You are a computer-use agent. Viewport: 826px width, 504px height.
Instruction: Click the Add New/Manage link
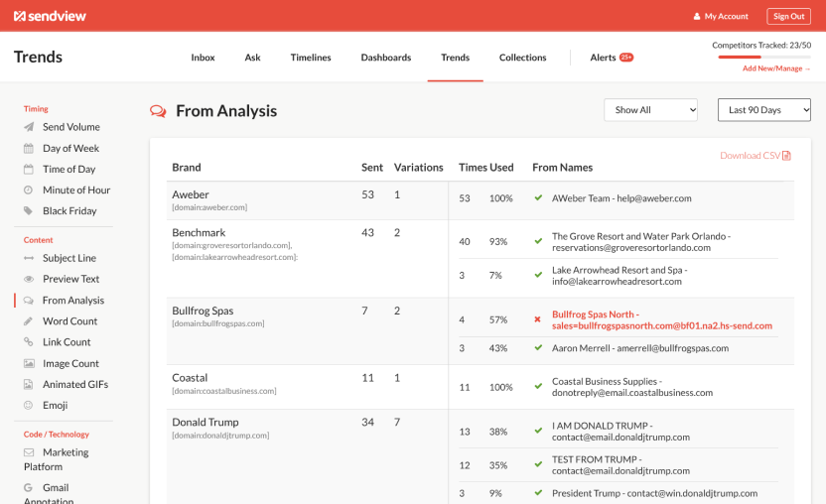[776, 68]
